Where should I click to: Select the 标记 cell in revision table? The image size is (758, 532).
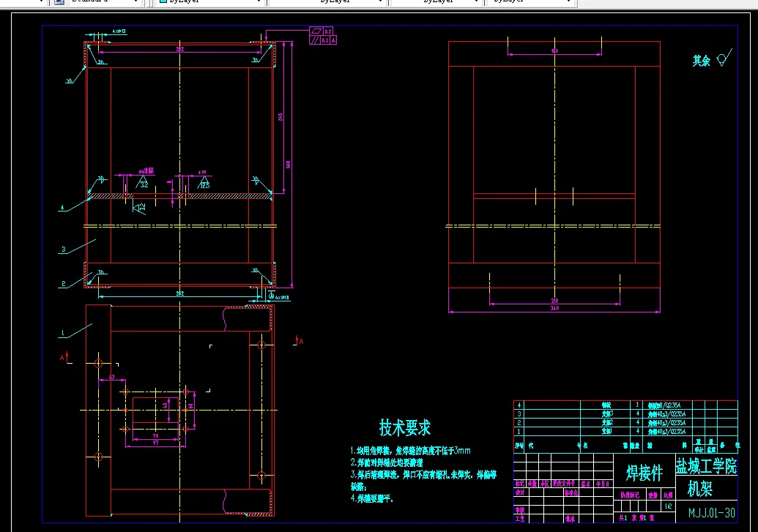(x=520, y=484)
